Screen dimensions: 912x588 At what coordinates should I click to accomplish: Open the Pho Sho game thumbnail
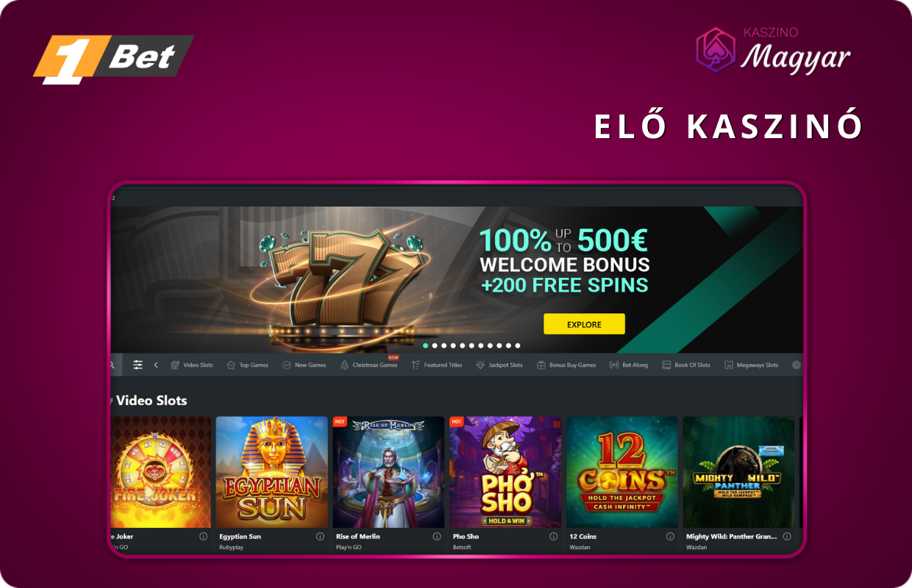[505, 472]
